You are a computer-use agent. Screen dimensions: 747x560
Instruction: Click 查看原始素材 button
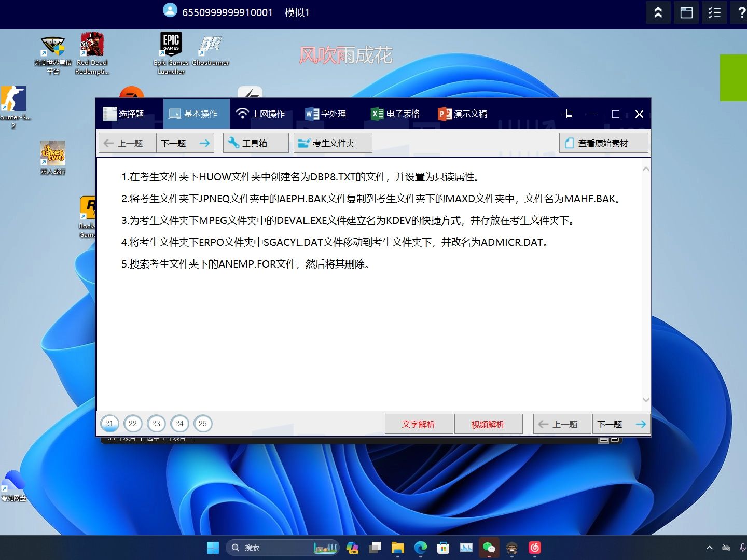pos(604,143)
